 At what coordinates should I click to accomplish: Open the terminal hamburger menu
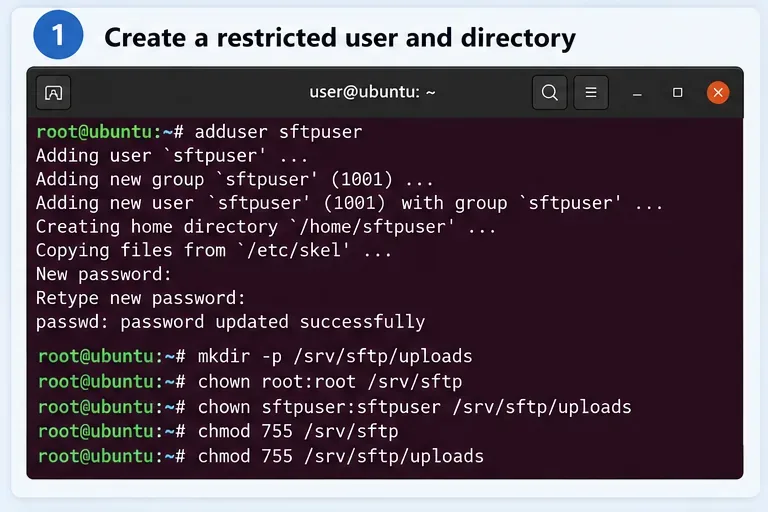tap(591, 93)
